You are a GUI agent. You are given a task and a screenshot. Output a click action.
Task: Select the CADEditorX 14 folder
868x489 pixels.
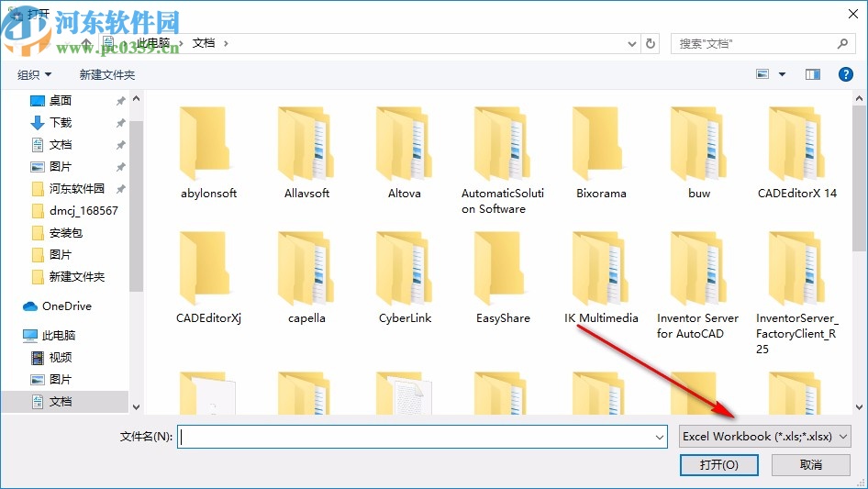point(797,152)
